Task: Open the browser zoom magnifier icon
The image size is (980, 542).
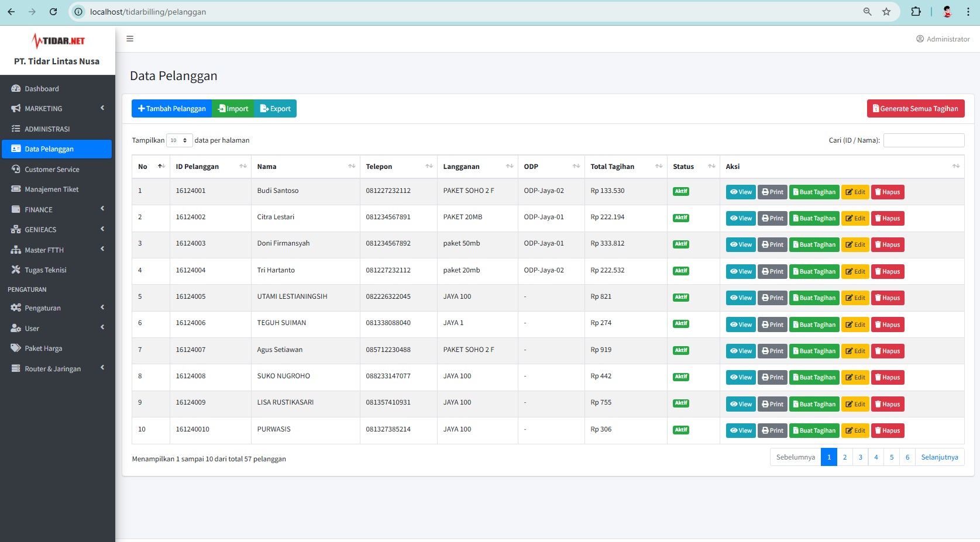Action: [x=867, y=12]
